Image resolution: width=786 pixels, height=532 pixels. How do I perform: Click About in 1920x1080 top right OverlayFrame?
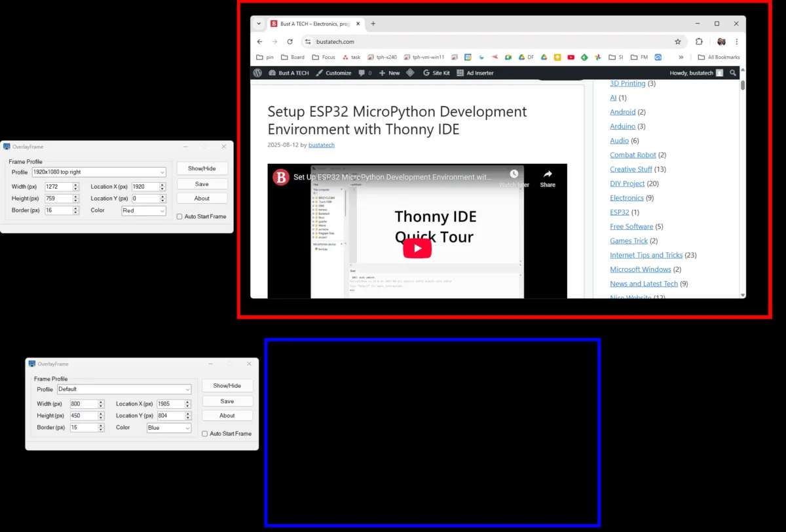coord(202,198)
